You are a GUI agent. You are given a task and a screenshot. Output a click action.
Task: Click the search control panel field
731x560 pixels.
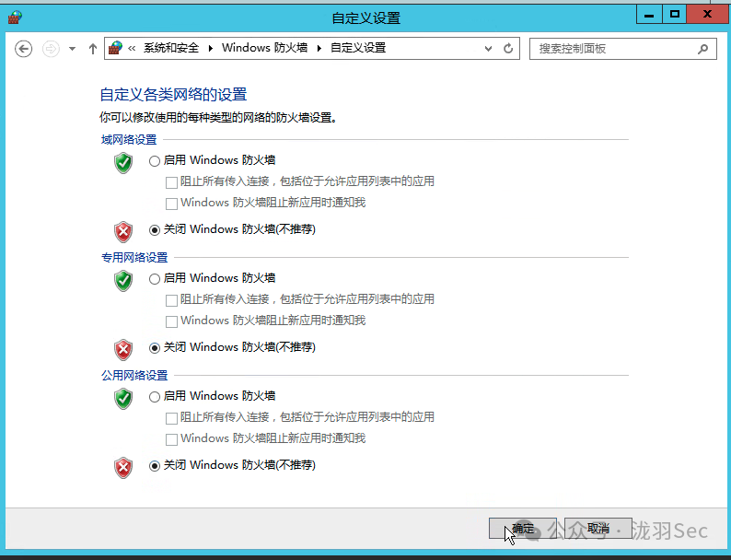pos(623,49)
